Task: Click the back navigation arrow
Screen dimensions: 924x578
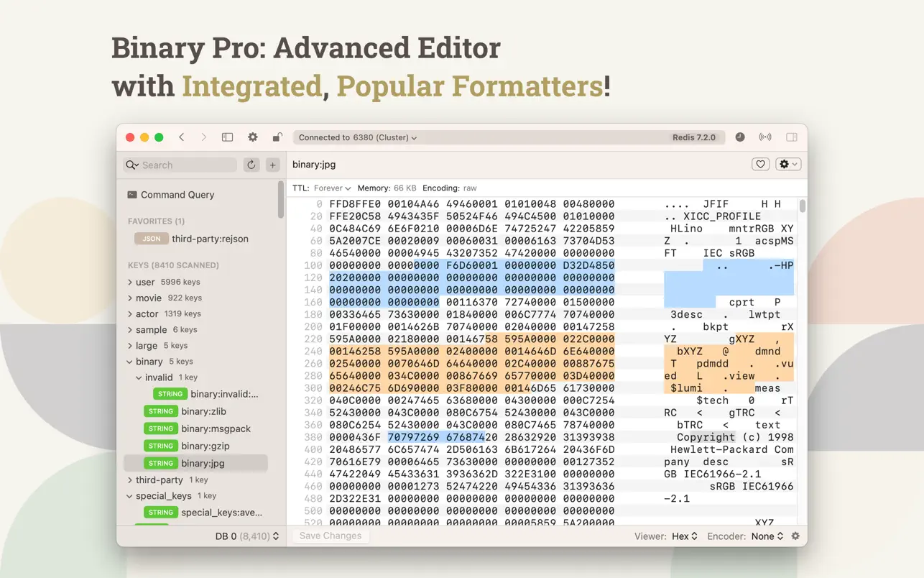Action: coord(182,137)
